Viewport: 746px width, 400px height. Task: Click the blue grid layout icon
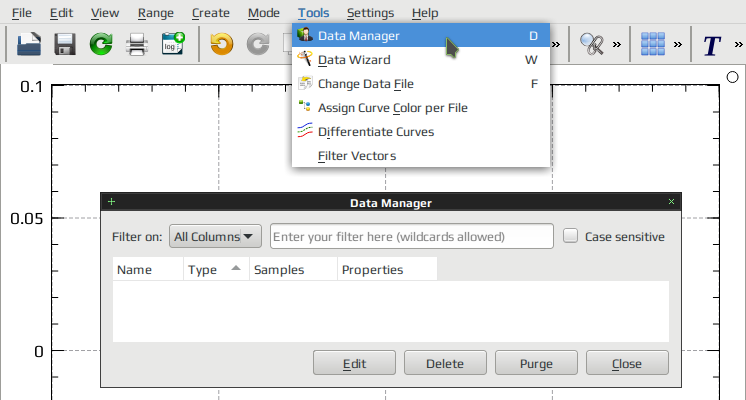click(653, 44)
